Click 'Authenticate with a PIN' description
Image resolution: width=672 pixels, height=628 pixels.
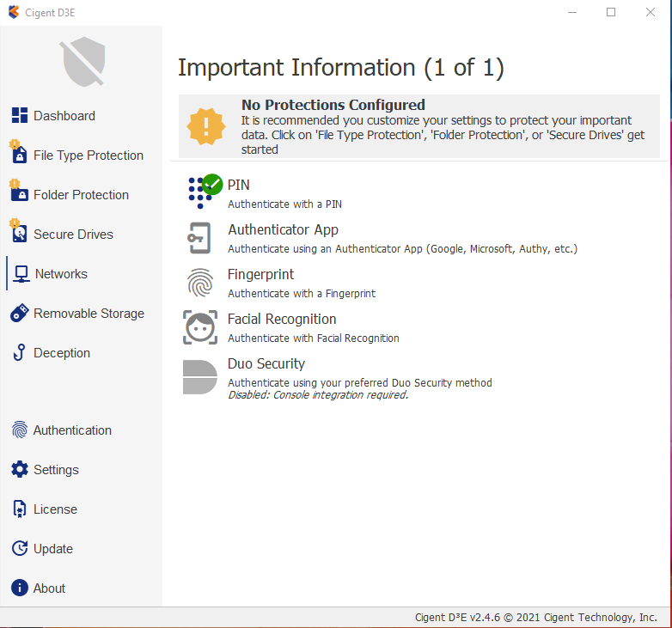coord(284,204)
